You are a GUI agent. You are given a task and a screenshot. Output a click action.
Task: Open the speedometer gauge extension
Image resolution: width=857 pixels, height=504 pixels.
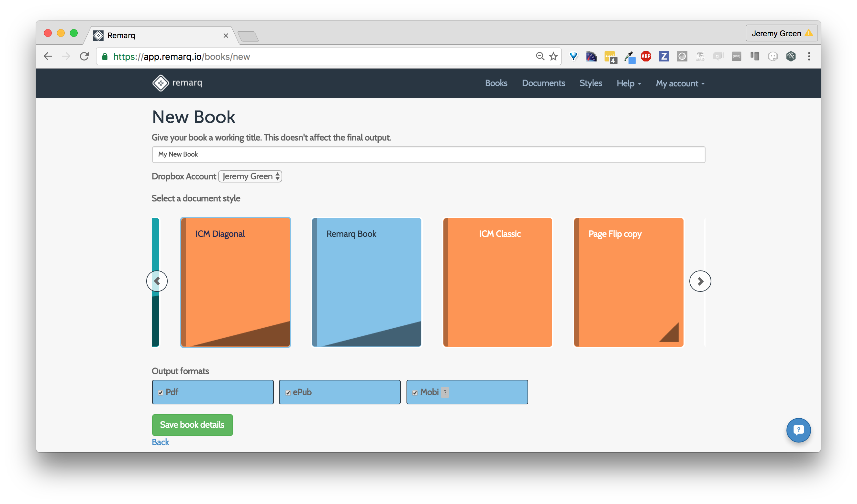[x=591, y=56]
